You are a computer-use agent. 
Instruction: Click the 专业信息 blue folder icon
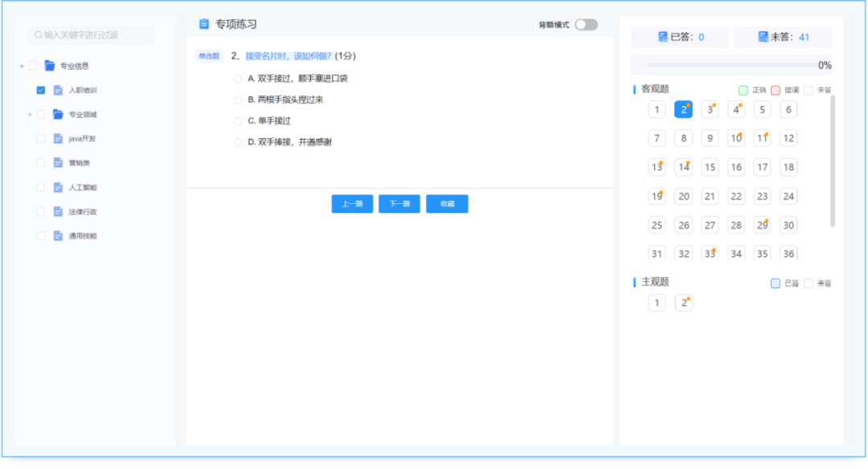click(48, 66)
